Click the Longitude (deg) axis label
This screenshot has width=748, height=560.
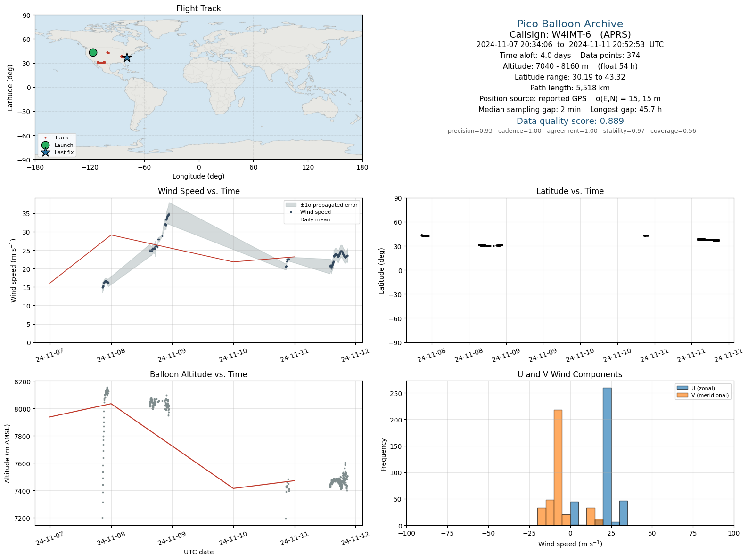[198, 176]
